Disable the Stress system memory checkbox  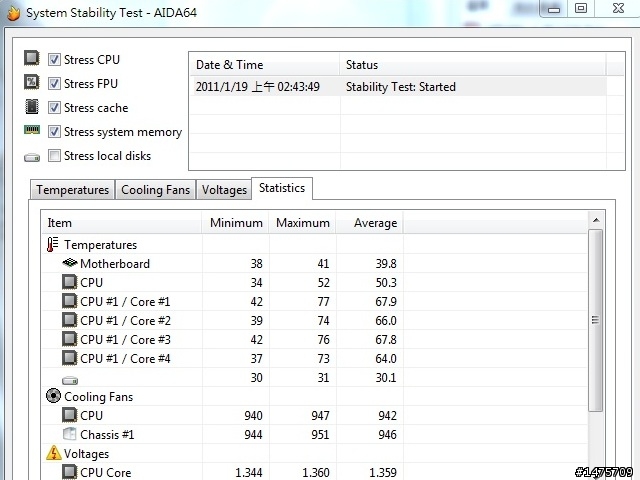tap(54, 132)
